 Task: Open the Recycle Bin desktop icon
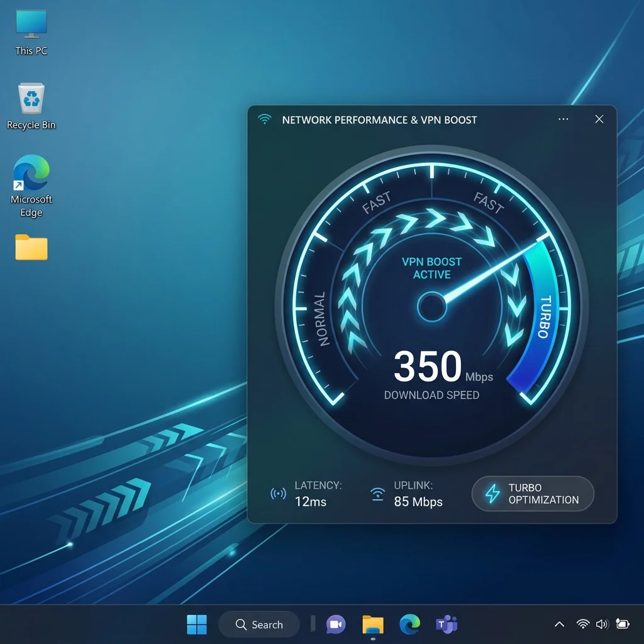tap(31, 107)
